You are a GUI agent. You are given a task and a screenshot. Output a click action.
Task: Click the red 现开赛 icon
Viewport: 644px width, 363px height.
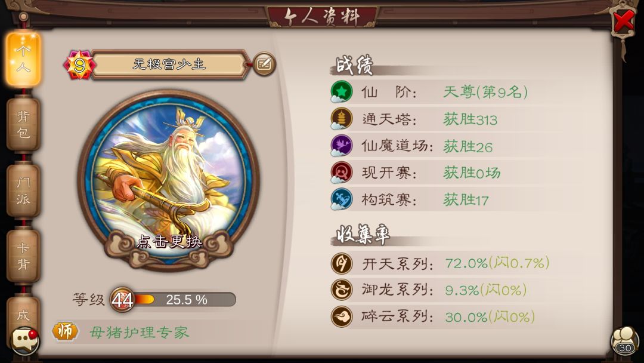pos(341,173)
